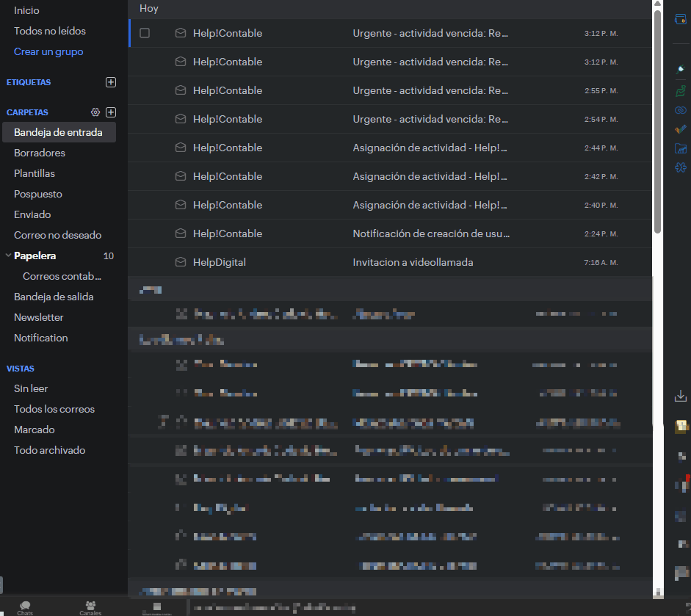Click envelope icon of the 2:55 P. M. email
Screen dimensions: 691x616
pyautogui.click(x=180, y=90)
